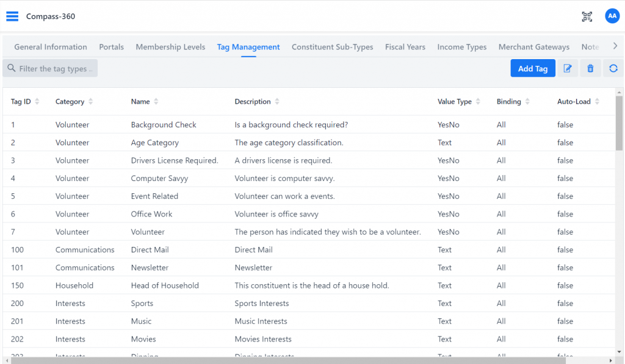Click 'Volunteer is office savvy' description
Screen dimensions: 625x364
pos(276,214)
